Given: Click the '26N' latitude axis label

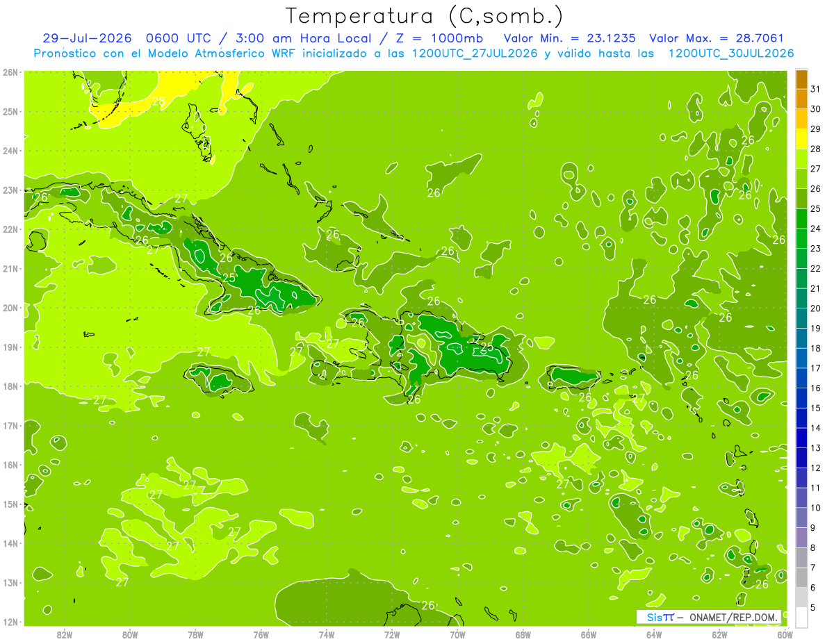Looking at the screenshot, I should (10, 72).
